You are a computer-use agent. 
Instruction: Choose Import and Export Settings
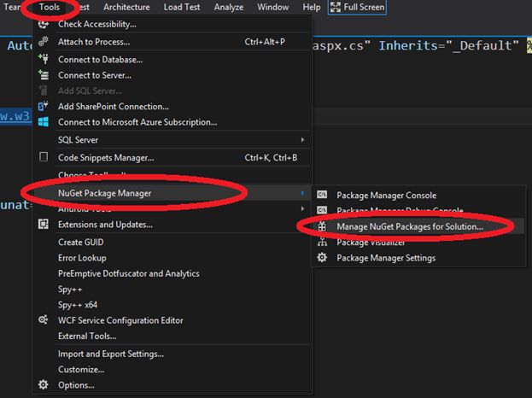point(111,354)
